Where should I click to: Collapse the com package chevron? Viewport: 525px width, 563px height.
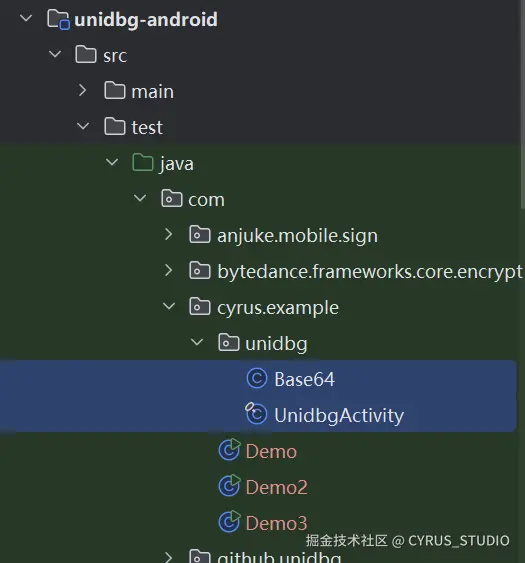tap(140, 198)
